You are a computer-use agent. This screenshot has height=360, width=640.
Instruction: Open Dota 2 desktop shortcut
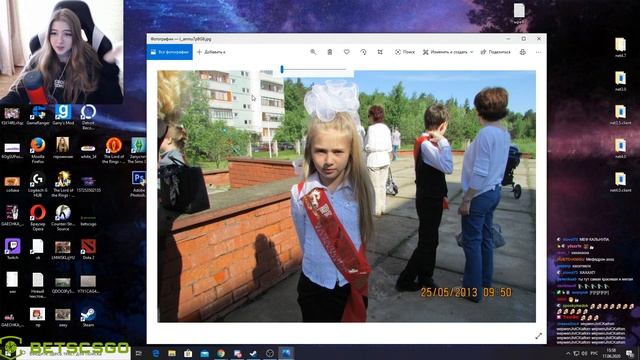pos(88,249)
